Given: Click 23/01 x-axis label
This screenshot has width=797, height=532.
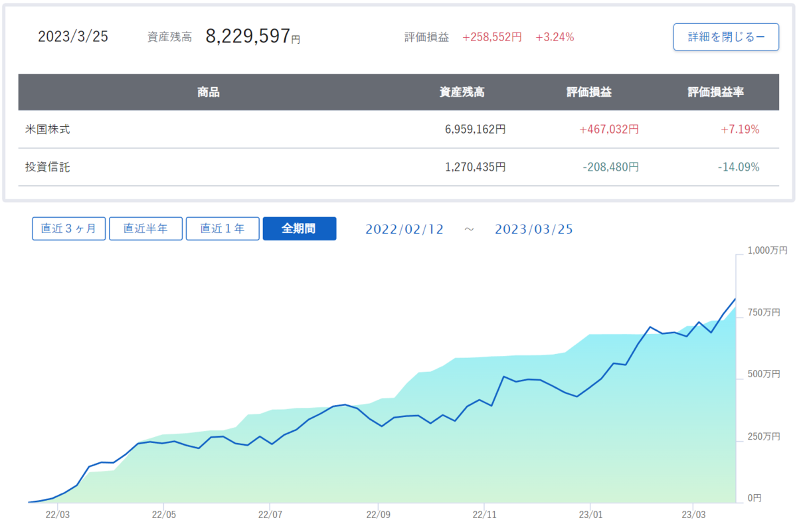Looking at the screenshot, I should [x=590, y=514].
